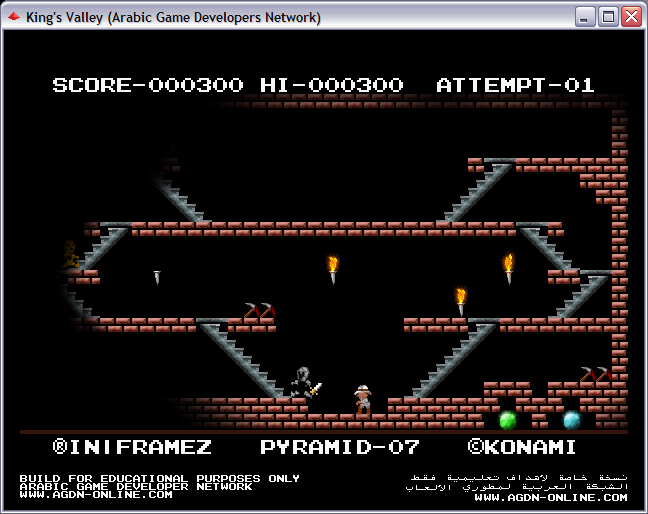Click the torch above the right platform
Screen dimensions: 648x514
[461, 302]
